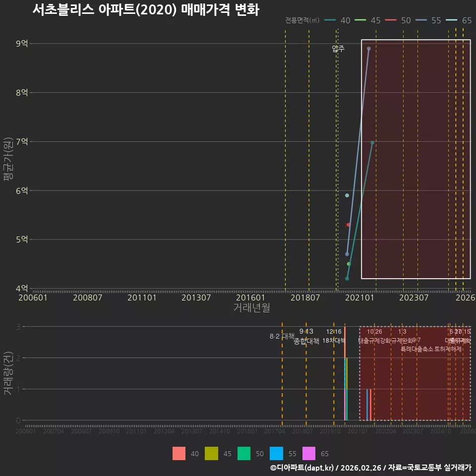Click the 45 olive legend swatch at bottom
The image size is (476, 476).
click(x=211, y=454)
